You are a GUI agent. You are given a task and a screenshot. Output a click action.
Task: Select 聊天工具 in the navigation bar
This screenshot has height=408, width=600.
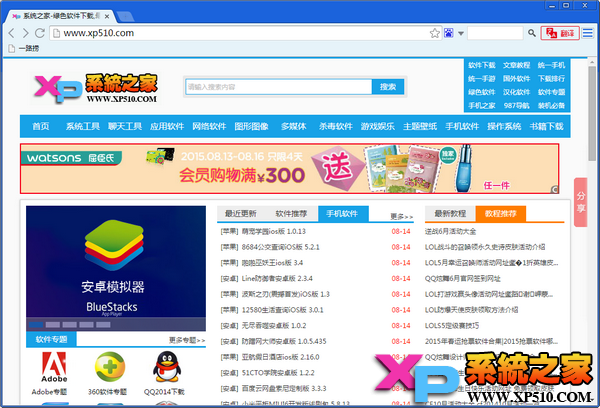[x=125, y=126]
